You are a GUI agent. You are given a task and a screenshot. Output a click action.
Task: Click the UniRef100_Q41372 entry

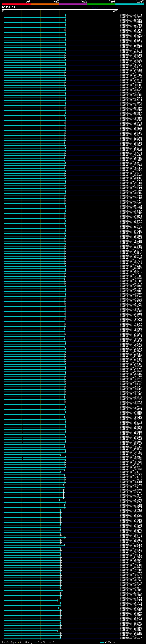pos(131,72)
